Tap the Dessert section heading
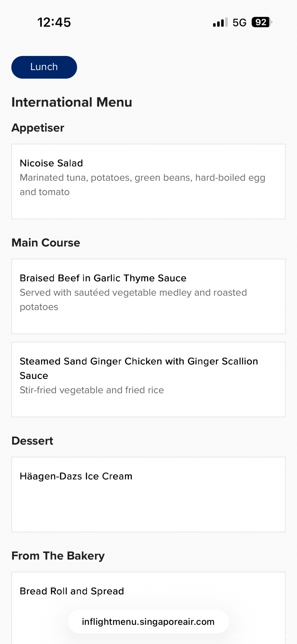Screen dimensions: 297x644 (x=32, y=441)
